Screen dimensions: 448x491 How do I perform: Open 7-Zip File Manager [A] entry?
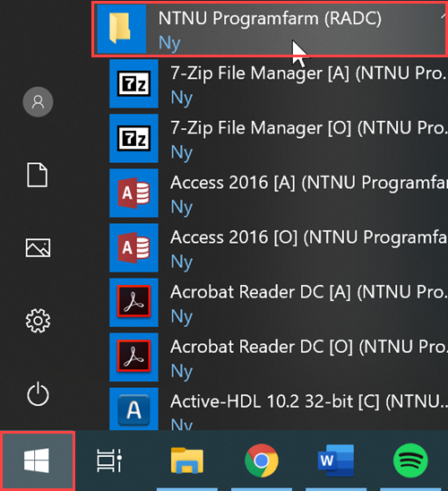(279, 84)
